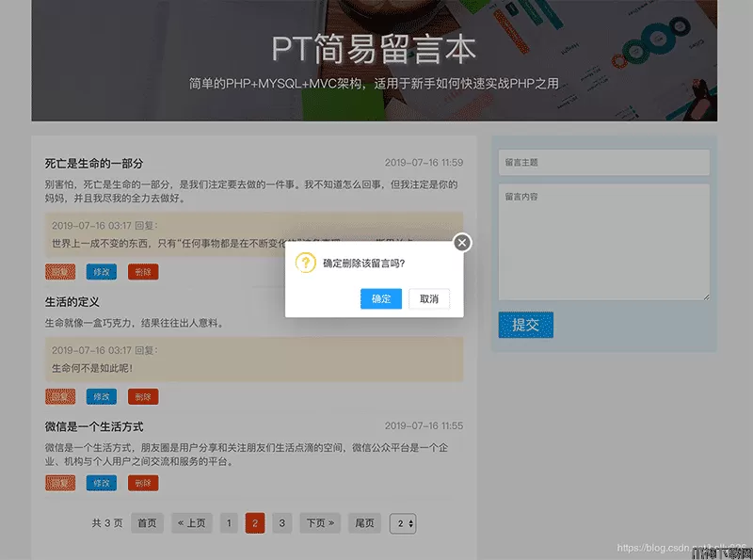This screenshot has width=753, height=560.
Task: Open the page number jump dropdown
Action: pyautogui.click(x=403, y=523)
